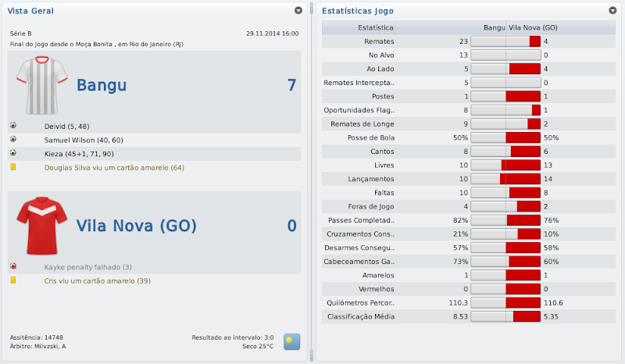Click the goal icon next to Kieza

pos(13,153)
